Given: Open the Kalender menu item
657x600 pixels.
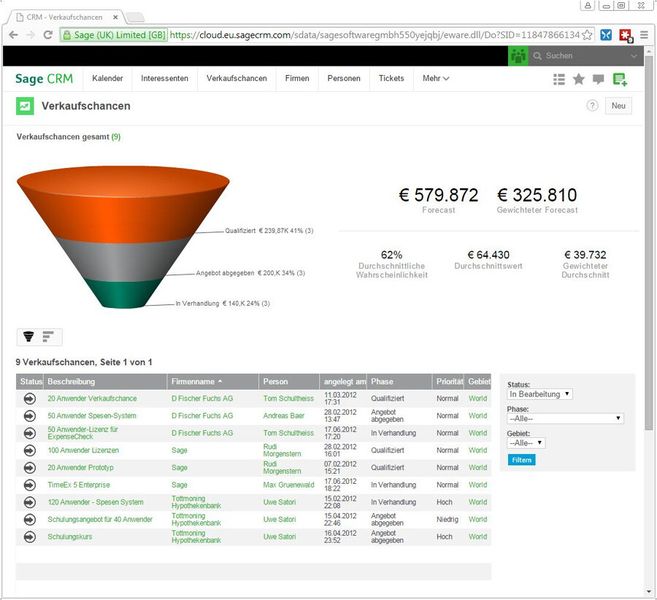Looking at the screenshot, I should (x=108, y=78).
